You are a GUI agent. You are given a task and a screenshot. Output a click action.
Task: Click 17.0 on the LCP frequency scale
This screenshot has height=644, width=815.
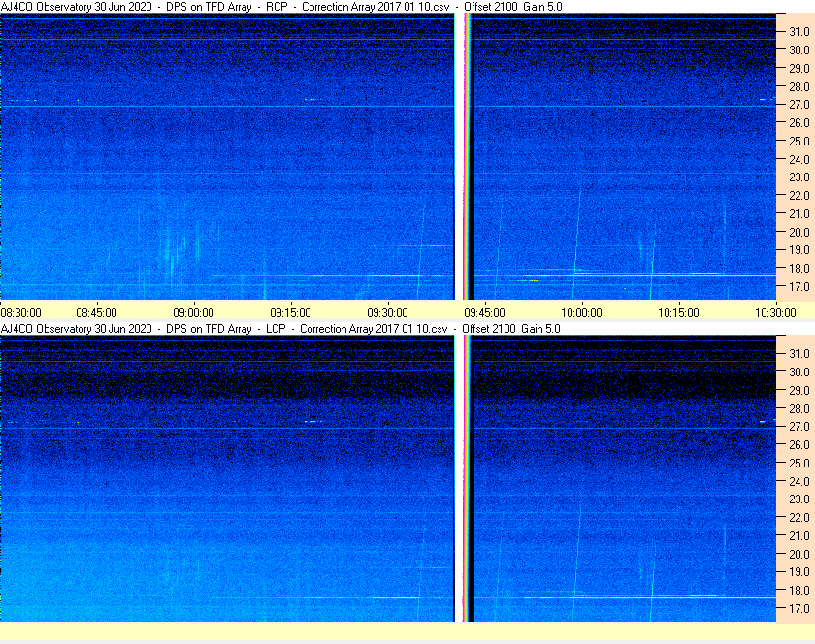pyautogui.click(x=799, y=609)
